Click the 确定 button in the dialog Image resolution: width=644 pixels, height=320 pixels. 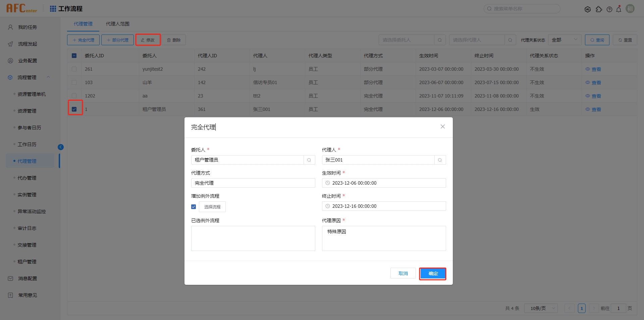(433, 274)
